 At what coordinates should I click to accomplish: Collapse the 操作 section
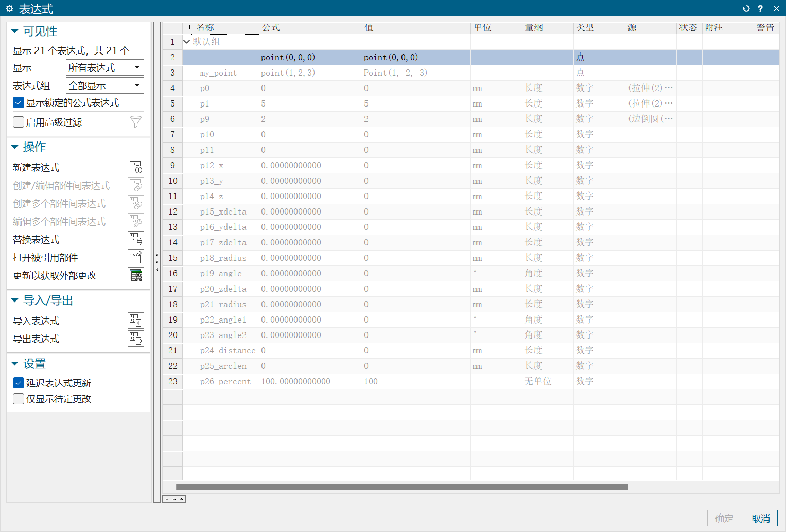(x=15, y=147)
